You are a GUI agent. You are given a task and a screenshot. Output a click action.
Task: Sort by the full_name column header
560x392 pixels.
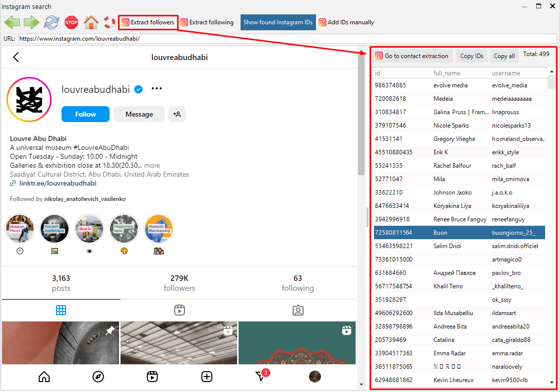[x=446, y=73]
